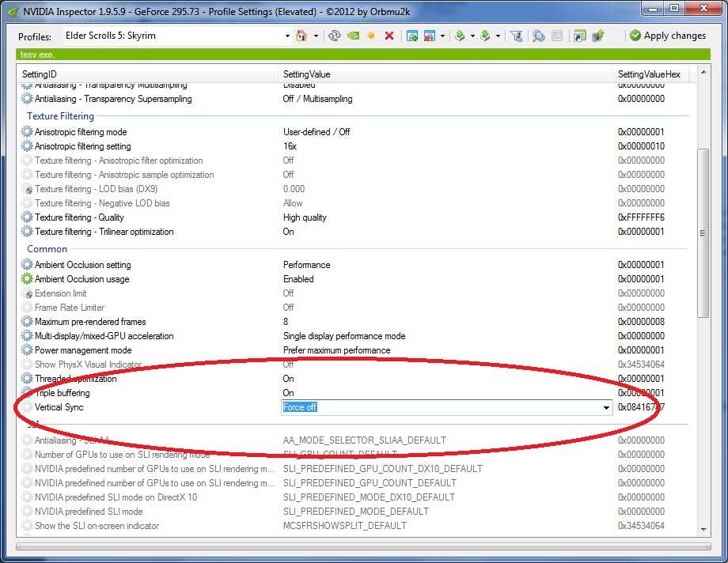728x563 pixels.
Task: Click the User-defined / Off value
Action: (x=317, y=132)
